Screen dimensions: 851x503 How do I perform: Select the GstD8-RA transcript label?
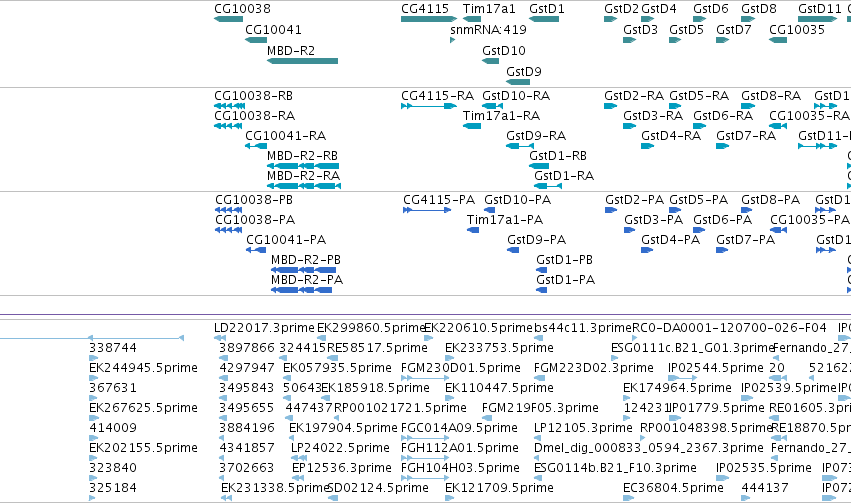(x=771, y=96)
